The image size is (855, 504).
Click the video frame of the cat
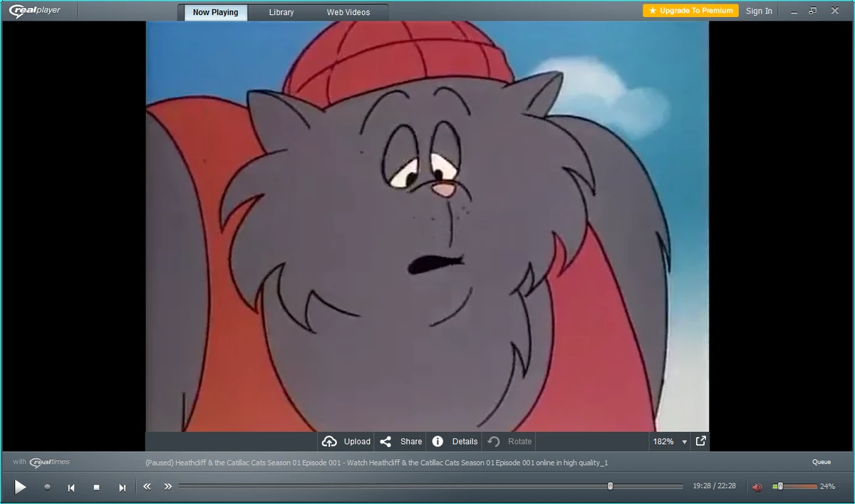tap(427, 226)
